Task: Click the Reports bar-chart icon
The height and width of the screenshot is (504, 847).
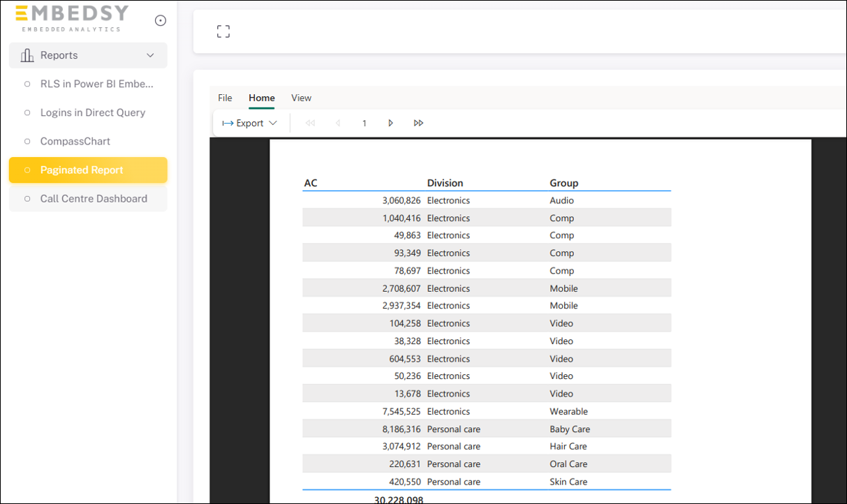Action: pyautogui.click(x=27, y=54)
